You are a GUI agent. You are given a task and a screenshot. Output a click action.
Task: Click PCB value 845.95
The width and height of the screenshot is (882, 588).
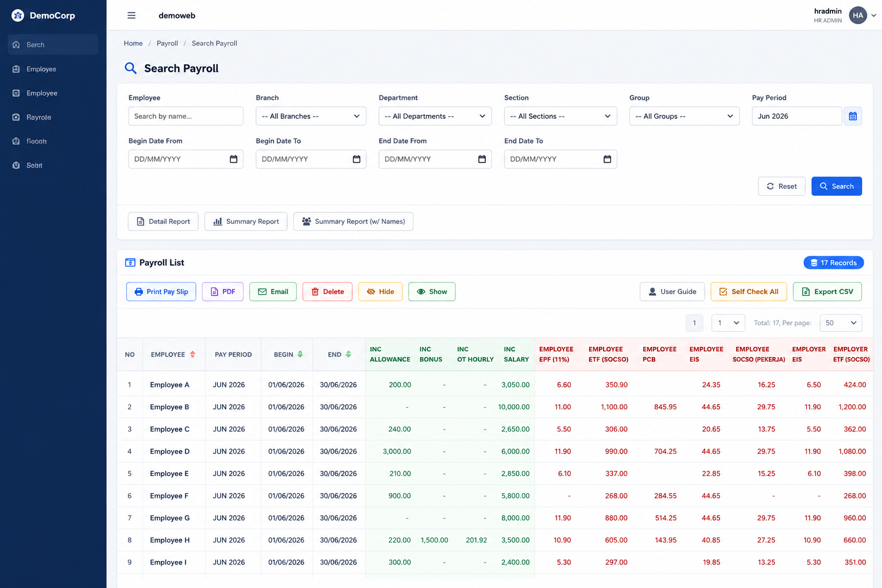666,407
